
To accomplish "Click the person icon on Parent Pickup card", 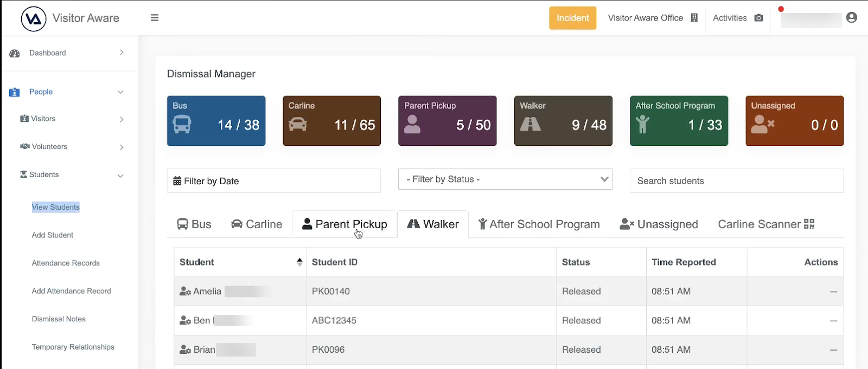I will pos(412,124).
